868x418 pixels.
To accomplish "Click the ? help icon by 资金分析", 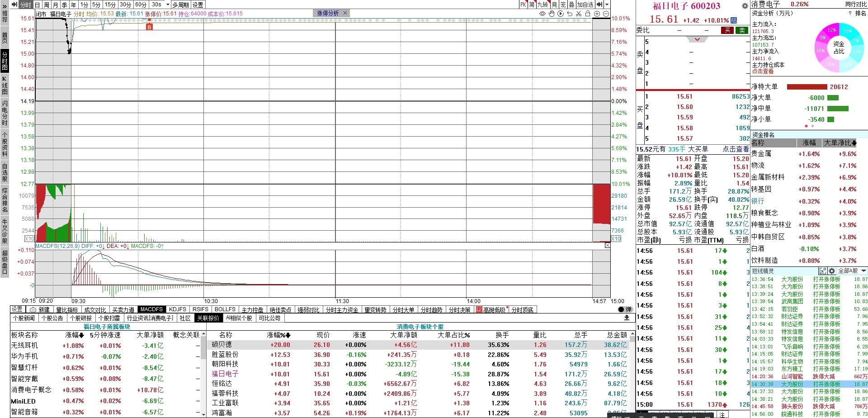I will point(850,13).
